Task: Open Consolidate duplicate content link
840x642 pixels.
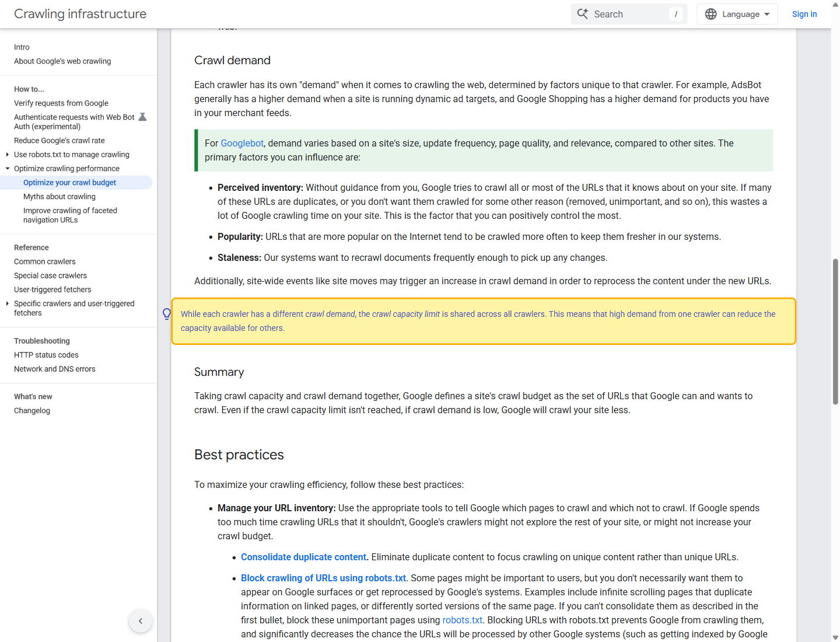Action: pyautogui.click(x=304, y=557)
